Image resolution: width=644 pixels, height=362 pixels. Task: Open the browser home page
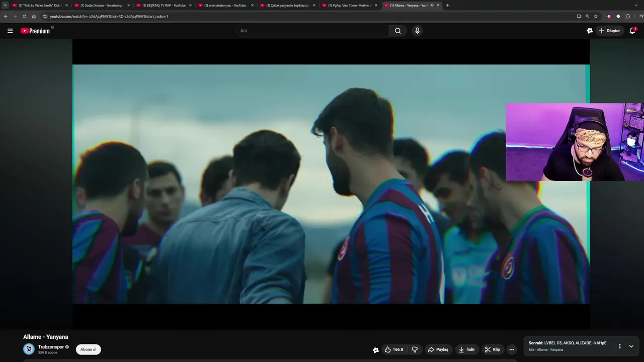[34, 16]
